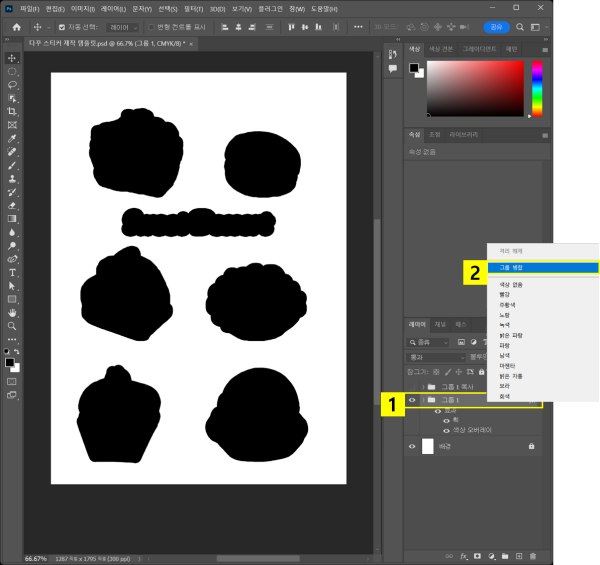Viewport: 600px width, 565px height.
Task: Select the Horizontal Type tool
Action: pyautogui.click(x=12, y=272)
